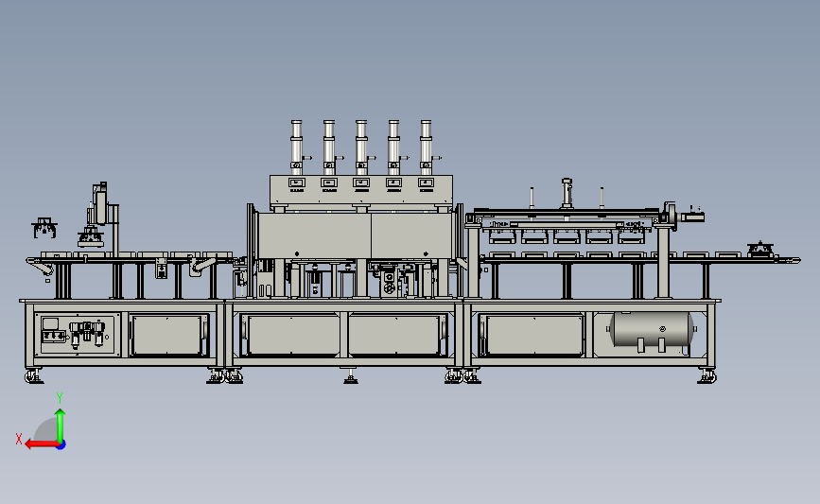Select the fixture sitting on the far right conveyor end
The image size is (820, 504).
pos(761,250)
